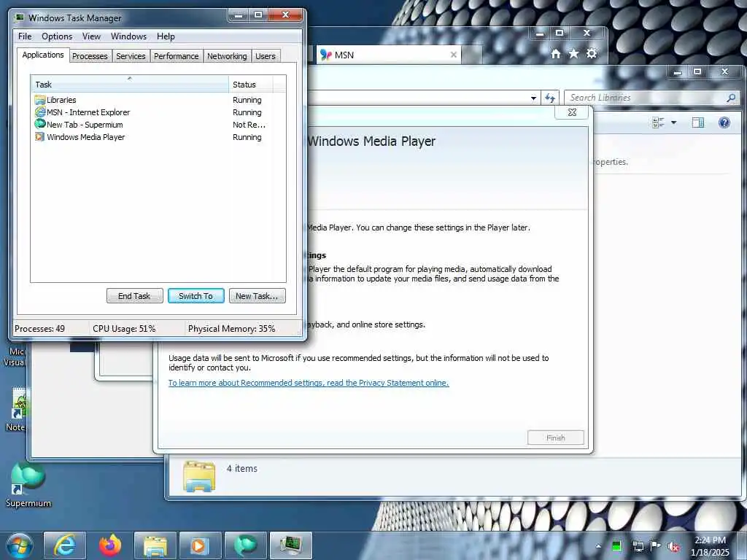
Task: Click the Libraries icon in details pane
Action: click(199, 475)
